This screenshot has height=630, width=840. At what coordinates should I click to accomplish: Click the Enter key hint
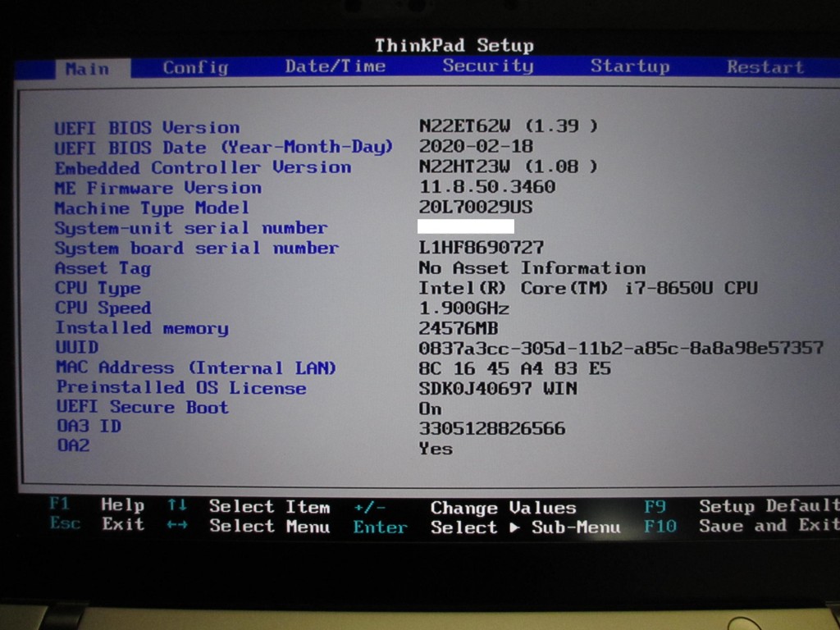pos(381,527)
